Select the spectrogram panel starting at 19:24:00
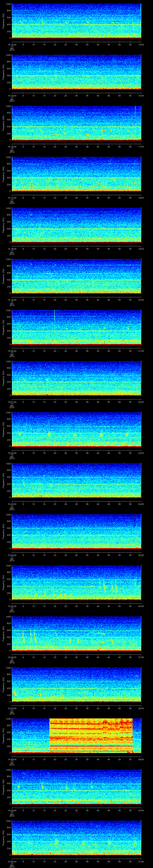The height and width of the screenshot is (868, 153). pyautogui.click(x=76, y=531)
